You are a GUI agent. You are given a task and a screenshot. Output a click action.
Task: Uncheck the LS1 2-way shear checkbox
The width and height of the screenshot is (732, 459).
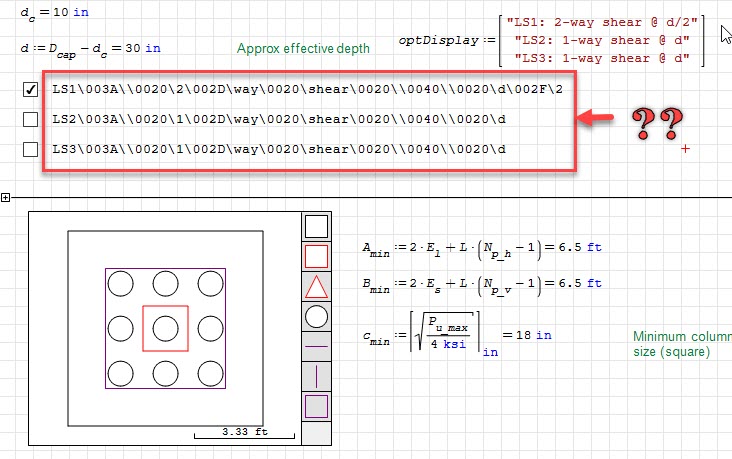click(30, 89)
